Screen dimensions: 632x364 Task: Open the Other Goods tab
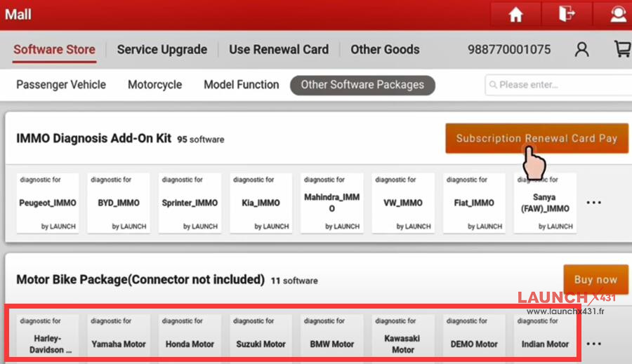click(385, 50)
